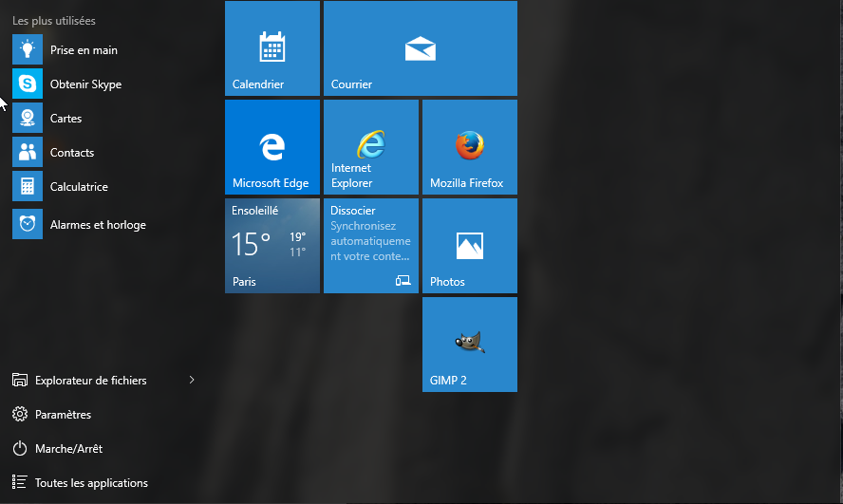Select the Cartes label
This screenshot has width=843, height=504.
point(66,119)
